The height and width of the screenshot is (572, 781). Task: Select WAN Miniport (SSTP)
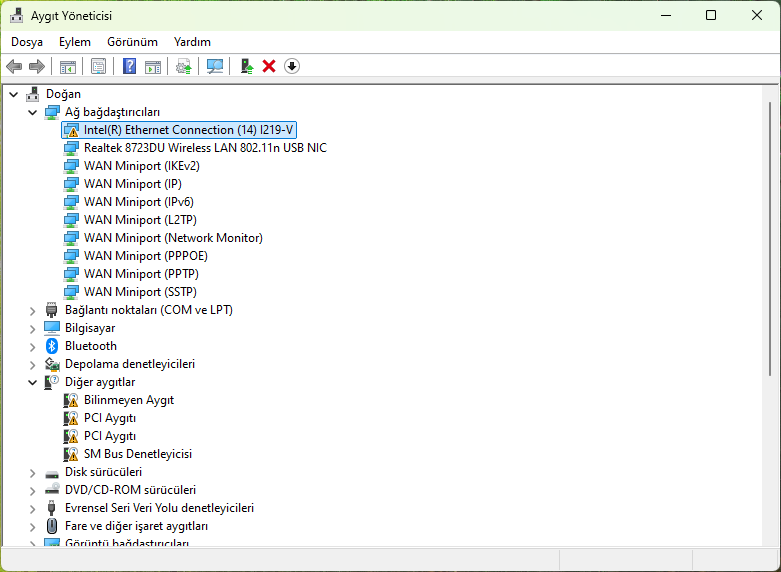click(140, 291)
